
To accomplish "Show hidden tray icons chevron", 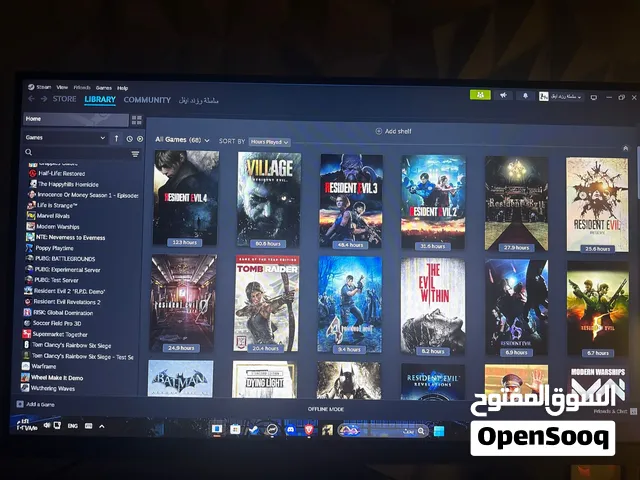I will 102,426.
